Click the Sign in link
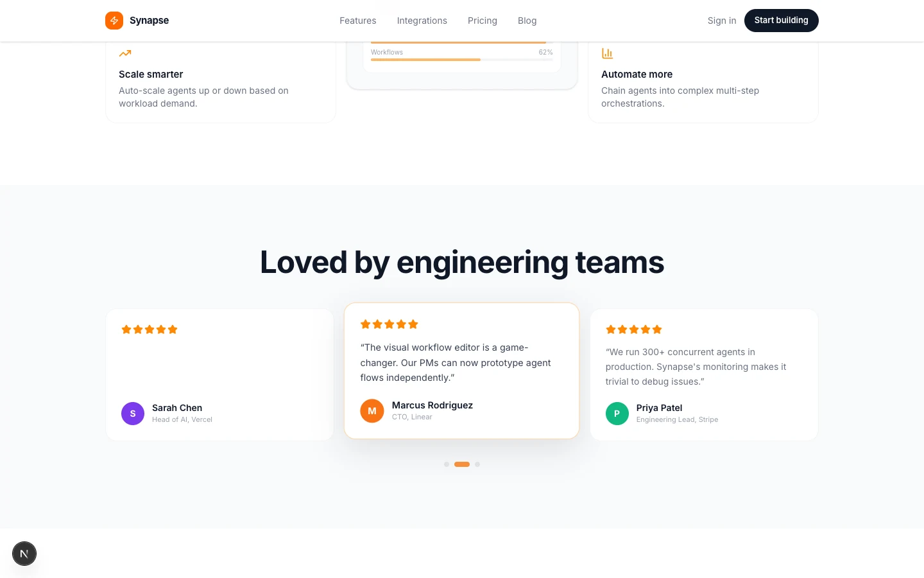 pos(722,21)
